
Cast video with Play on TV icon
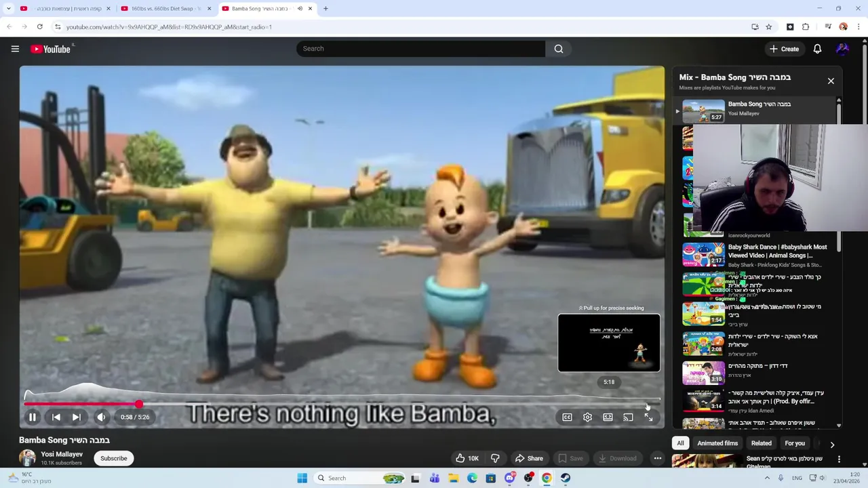point(628,418)
